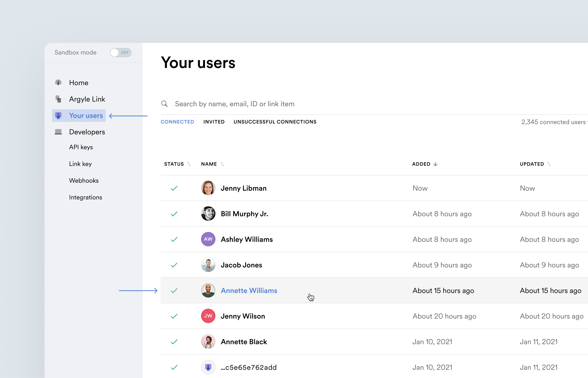
Task: Click the JW initials avatar
Action: (x=208, y=316)
